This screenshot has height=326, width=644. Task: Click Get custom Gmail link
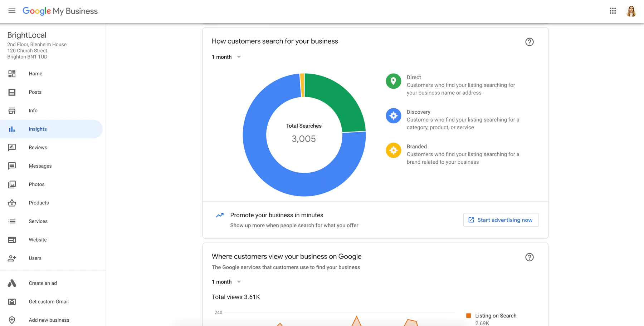(49, 302)
